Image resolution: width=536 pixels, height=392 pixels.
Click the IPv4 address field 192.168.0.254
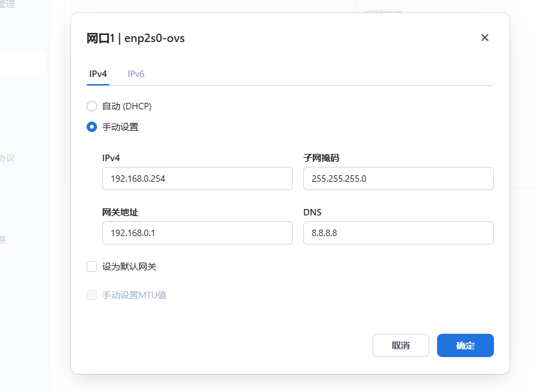[x=197, y=179]
